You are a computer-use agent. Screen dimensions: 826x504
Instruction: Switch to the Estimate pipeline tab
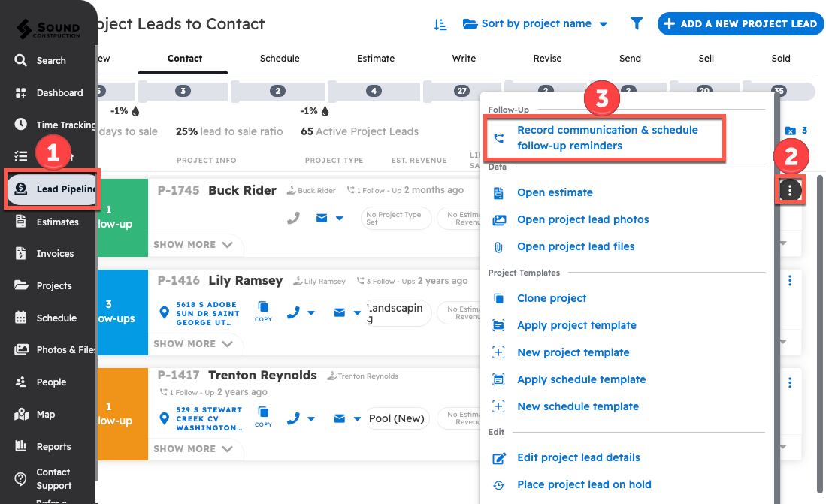click(x=376, y=59)
